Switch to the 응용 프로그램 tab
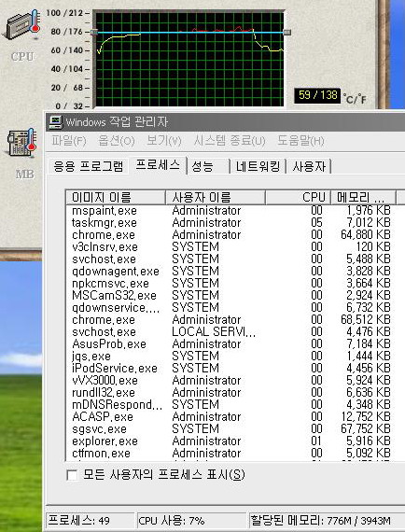The width and height of the screenshot is (405, 532). pyautogui.click(x=89, y=166)
